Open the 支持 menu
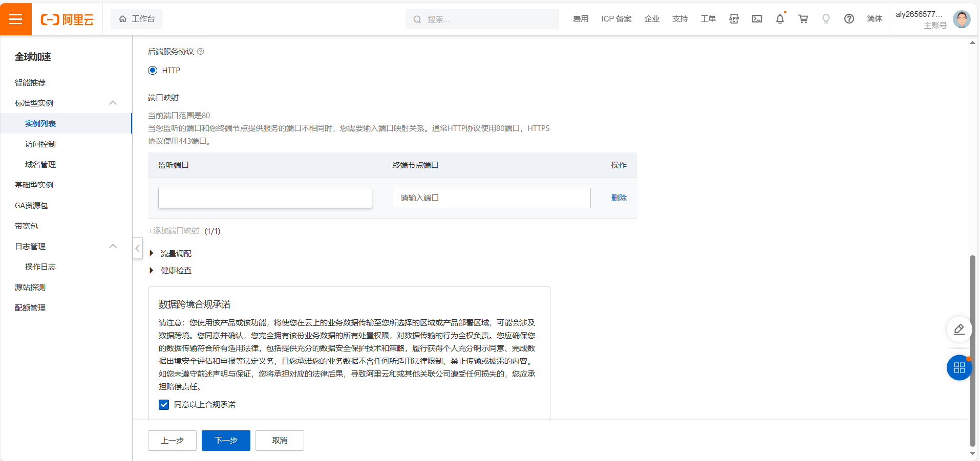This screenshot has height=461, width=980. pos(680,19)
